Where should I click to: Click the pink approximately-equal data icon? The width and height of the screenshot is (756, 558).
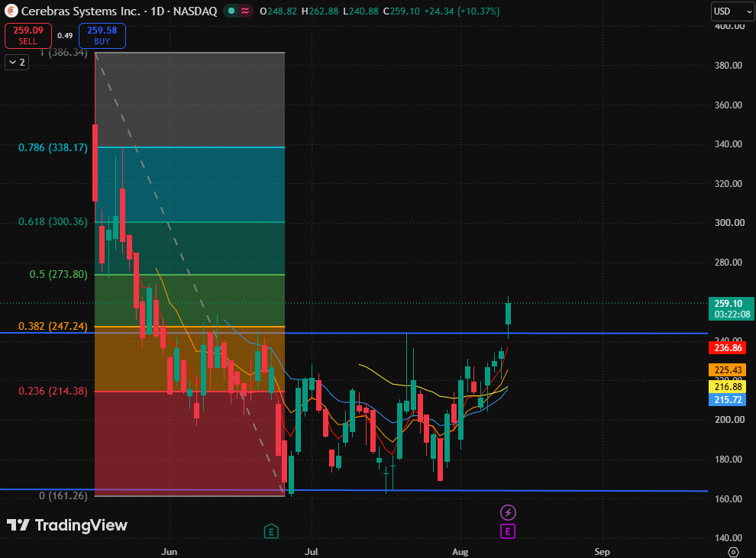245,11
